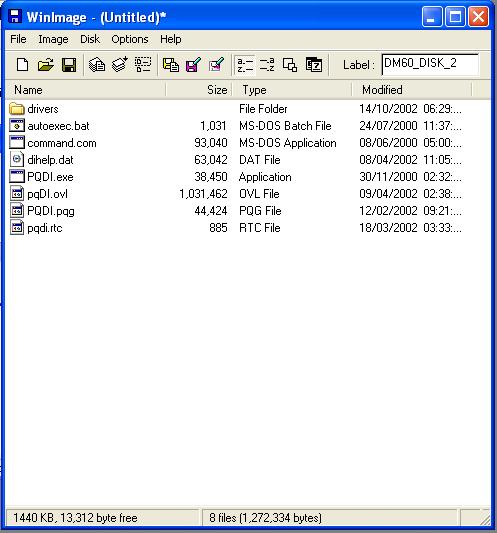The image size is (497, 533).
Task: Click the file name 'PQDI.pqg'
Action: coord(51,211)
